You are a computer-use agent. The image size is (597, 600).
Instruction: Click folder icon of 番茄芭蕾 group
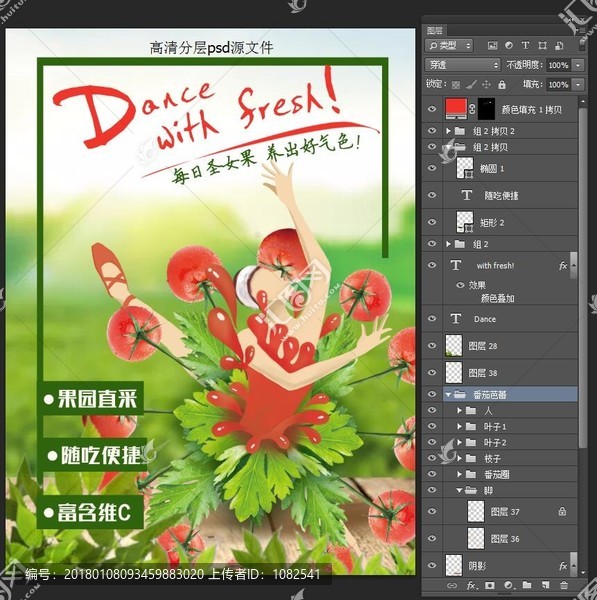(460, 394)
